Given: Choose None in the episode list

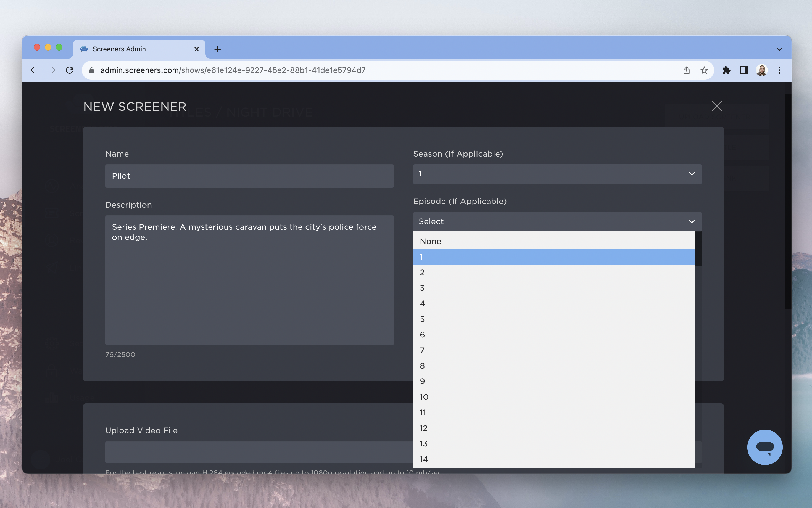Looking at the screenshot, I should 553,241.
